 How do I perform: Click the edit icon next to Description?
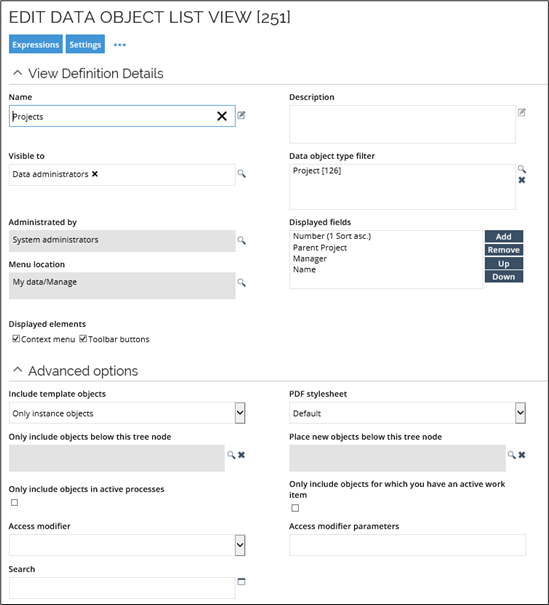[x=522, y=112]
